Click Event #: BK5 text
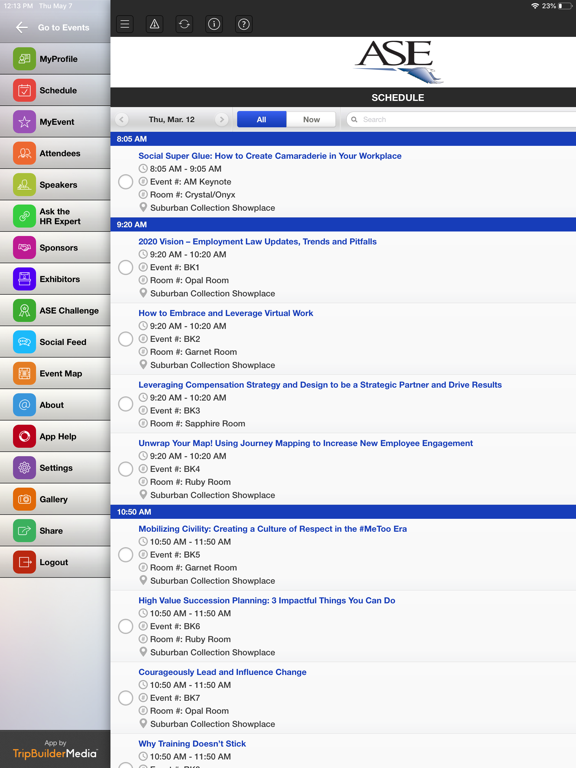 coord(175,554)
